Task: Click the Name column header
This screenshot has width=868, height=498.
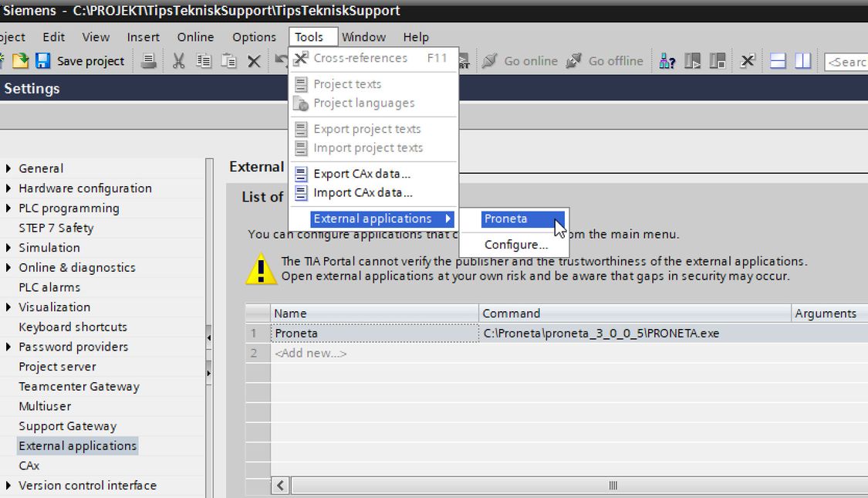Action: coord(375,313)
